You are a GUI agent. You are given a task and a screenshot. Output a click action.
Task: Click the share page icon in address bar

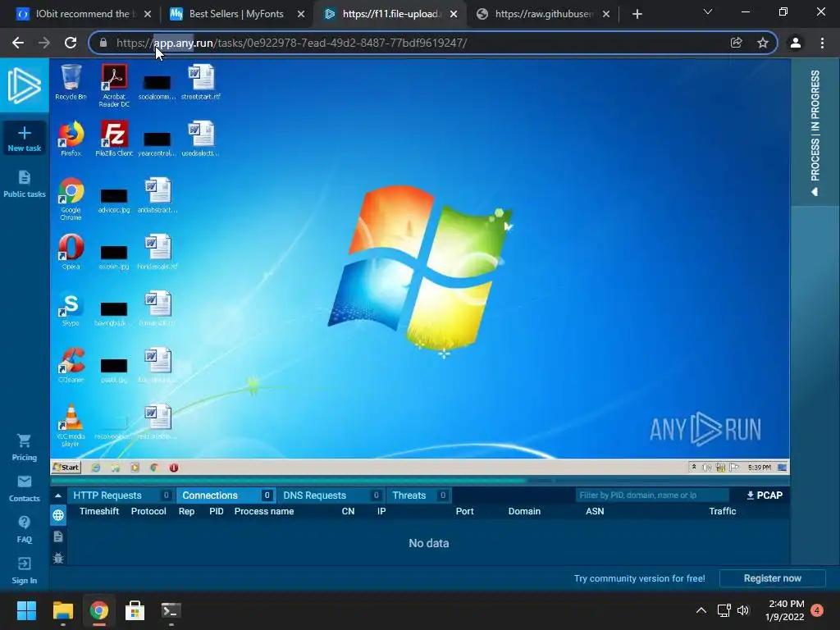tap(736, 43)
